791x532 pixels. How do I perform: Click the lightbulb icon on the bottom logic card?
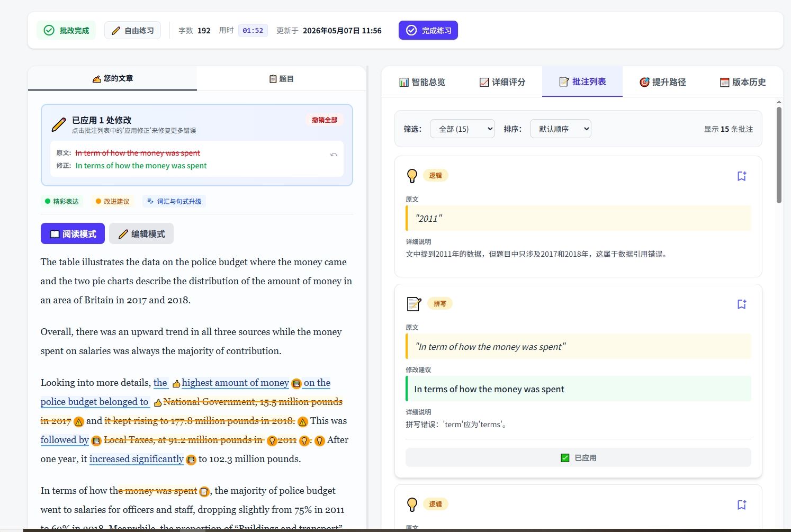point(412,504)
